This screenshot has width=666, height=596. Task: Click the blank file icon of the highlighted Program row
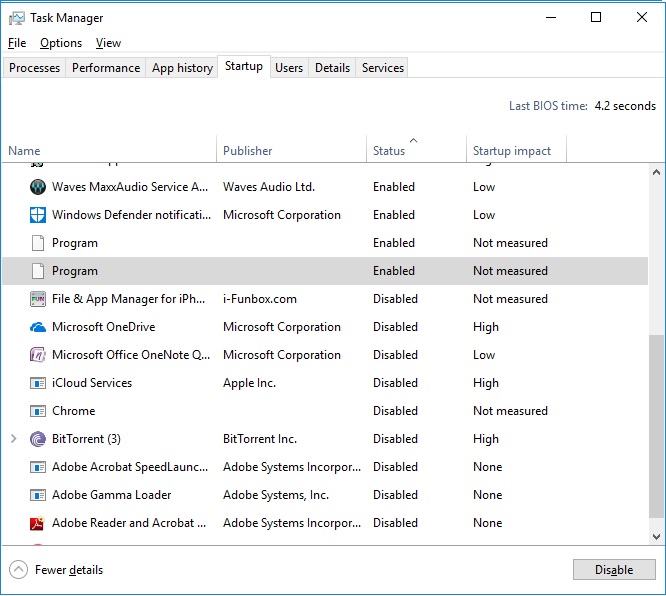[x=38, y=271]
